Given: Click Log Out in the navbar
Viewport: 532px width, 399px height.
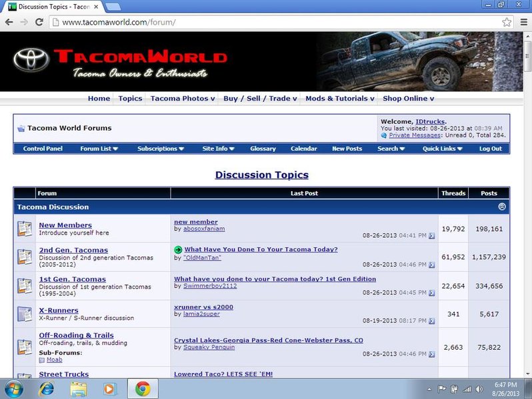Looking at the screenshot, I should click(x=490, y=149).
